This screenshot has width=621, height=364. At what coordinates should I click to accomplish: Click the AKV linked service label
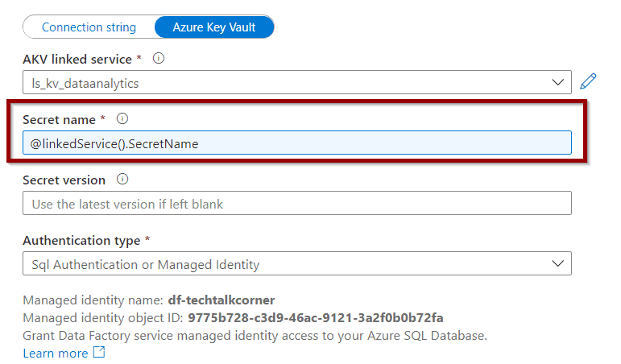click(x=77, y=59)
